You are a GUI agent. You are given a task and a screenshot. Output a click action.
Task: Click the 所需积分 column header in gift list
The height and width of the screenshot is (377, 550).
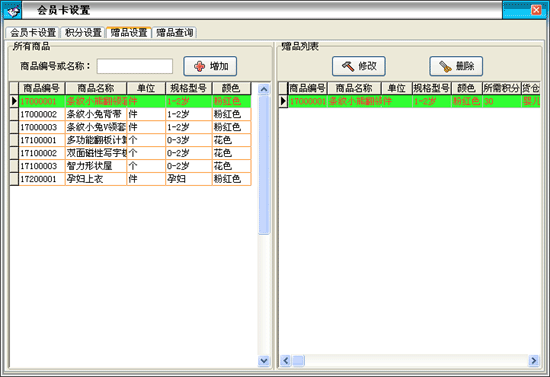[x=501, y=88]
